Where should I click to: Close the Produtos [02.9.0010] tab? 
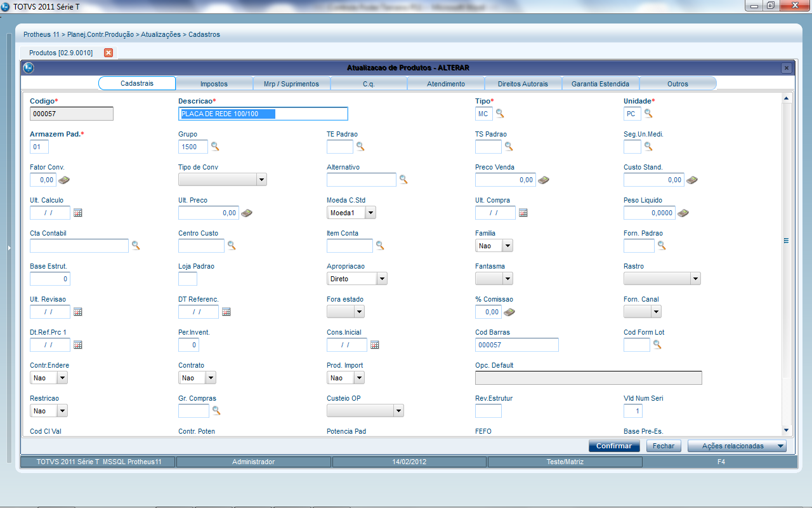pos(108,53)
